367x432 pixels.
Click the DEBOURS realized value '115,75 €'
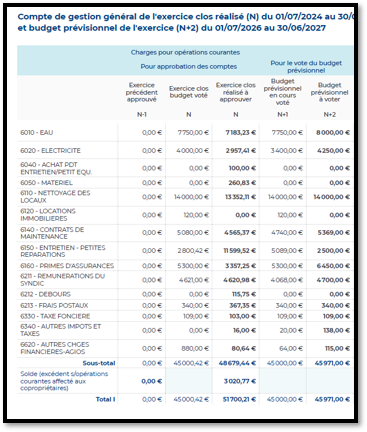coord(244,294)
